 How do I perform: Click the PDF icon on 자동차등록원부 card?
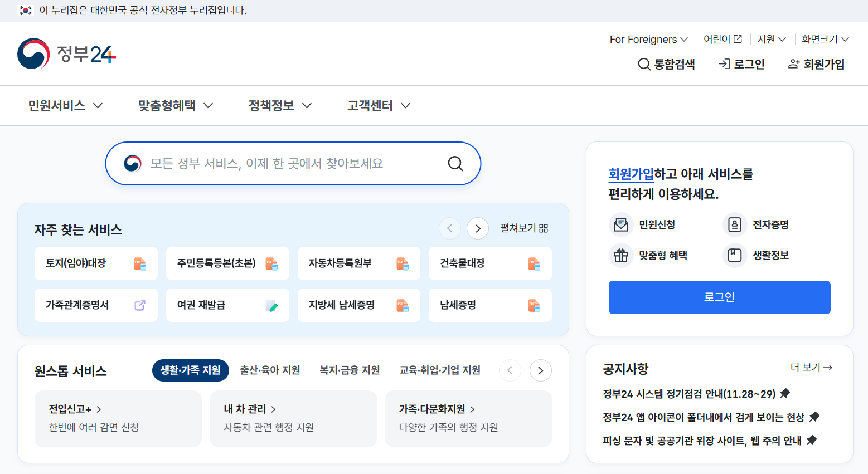point(403,263)
